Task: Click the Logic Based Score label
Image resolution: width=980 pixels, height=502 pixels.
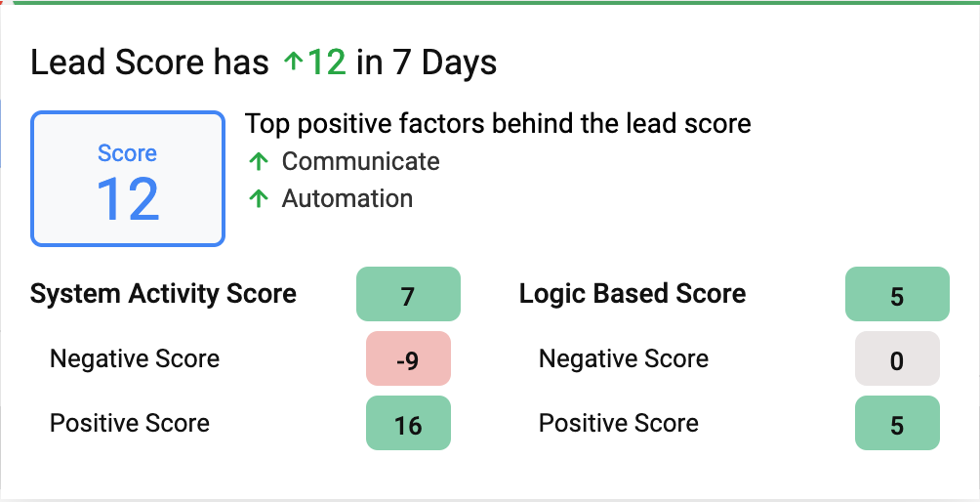Action: (633, 294)
